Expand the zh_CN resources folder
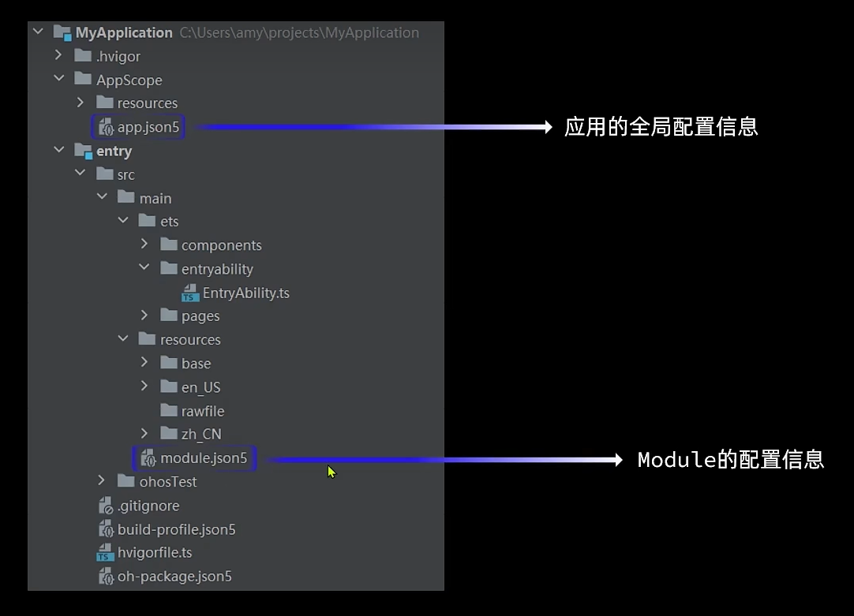The image size is (854, 616). pos(144,434)
